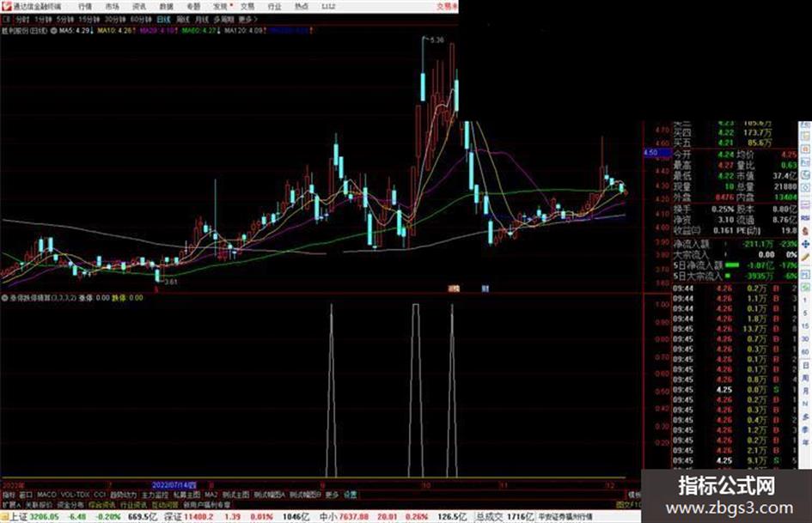Viewport: 812px width, 523px height.
Task: Open the 热点 menu
Action: [x=302, y=6]
